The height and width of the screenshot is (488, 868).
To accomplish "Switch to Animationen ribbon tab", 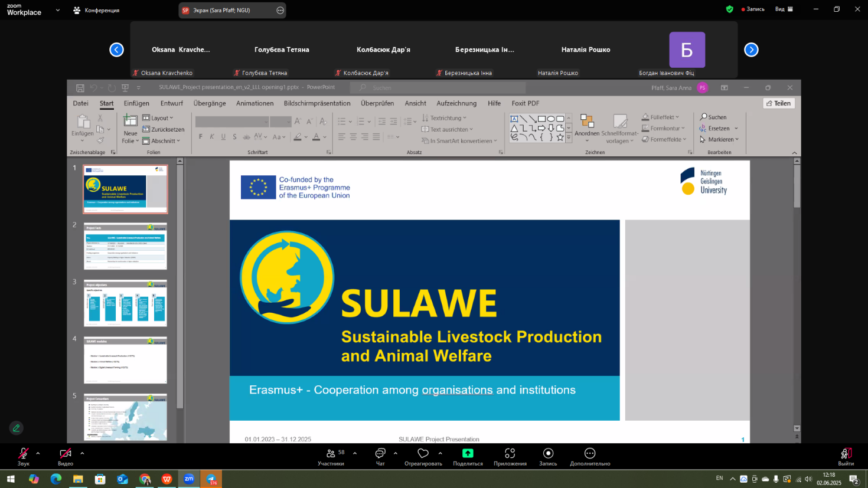I will pyautogui.click(x=255, y=103).
